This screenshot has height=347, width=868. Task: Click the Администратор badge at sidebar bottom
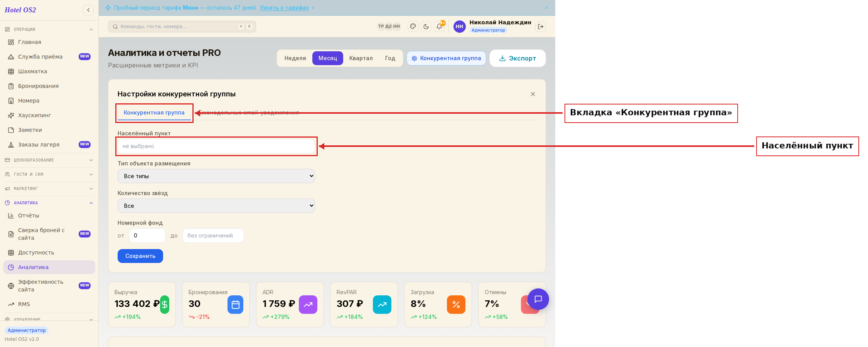point(27,330)
